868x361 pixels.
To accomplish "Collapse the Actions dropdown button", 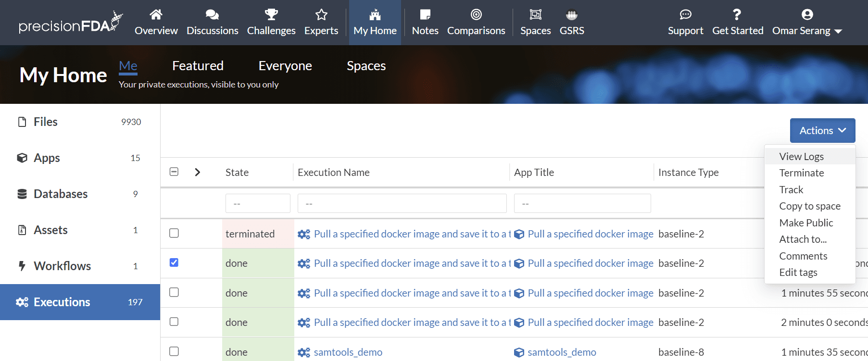I will (822, 130).
